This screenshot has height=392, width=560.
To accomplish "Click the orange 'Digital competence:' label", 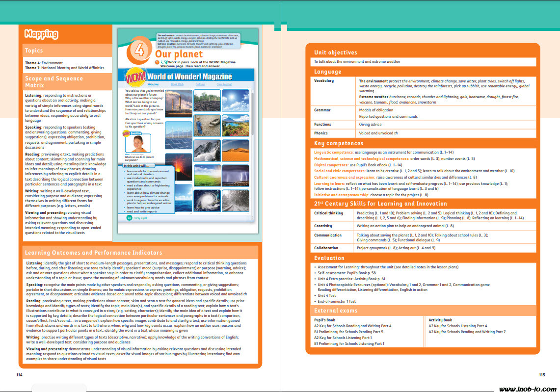I will [331, 165].
